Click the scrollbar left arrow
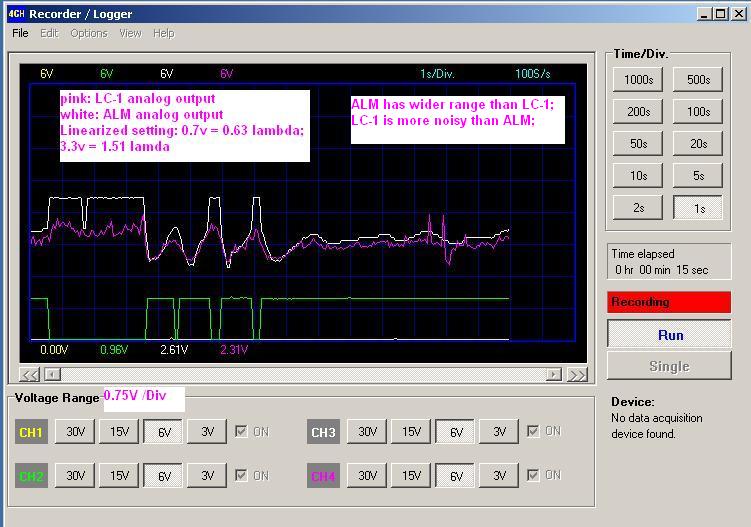 point(52,375)
